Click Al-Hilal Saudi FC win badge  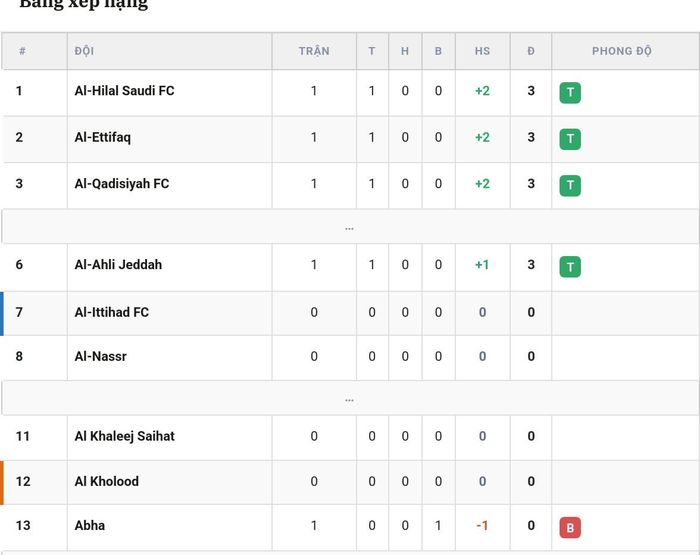(x=570, y=93)
